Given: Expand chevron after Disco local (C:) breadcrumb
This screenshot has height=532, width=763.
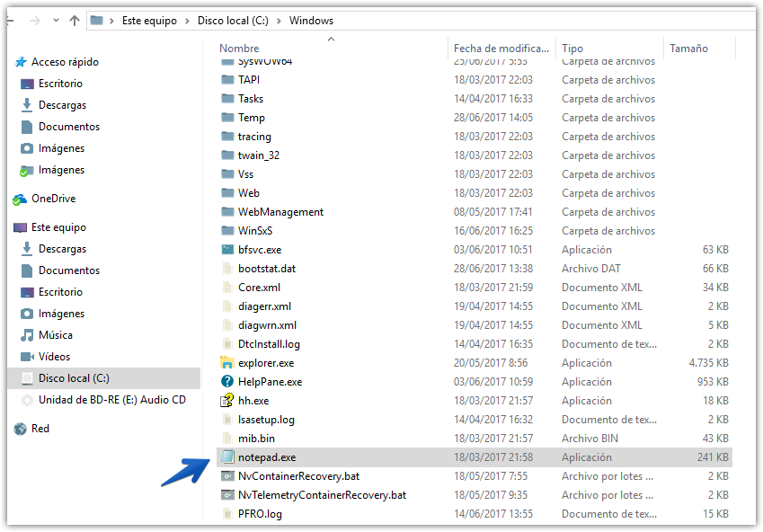Looking at the screenshot, I should (279, 21).
